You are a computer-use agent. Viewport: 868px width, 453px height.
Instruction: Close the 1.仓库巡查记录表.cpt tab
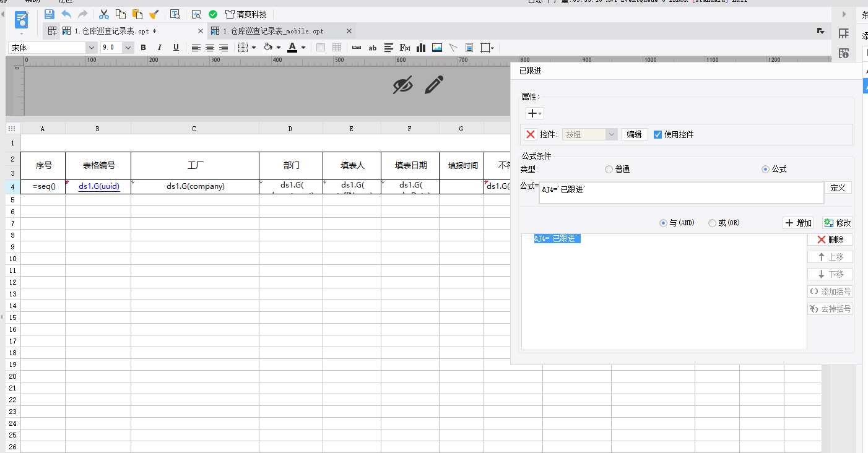201,31
